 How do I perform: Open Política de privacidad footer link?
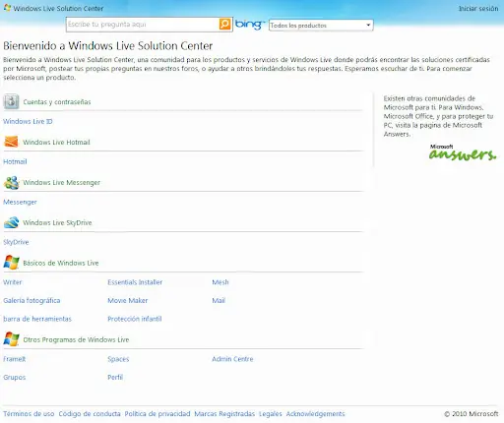[x=157, y=414]
